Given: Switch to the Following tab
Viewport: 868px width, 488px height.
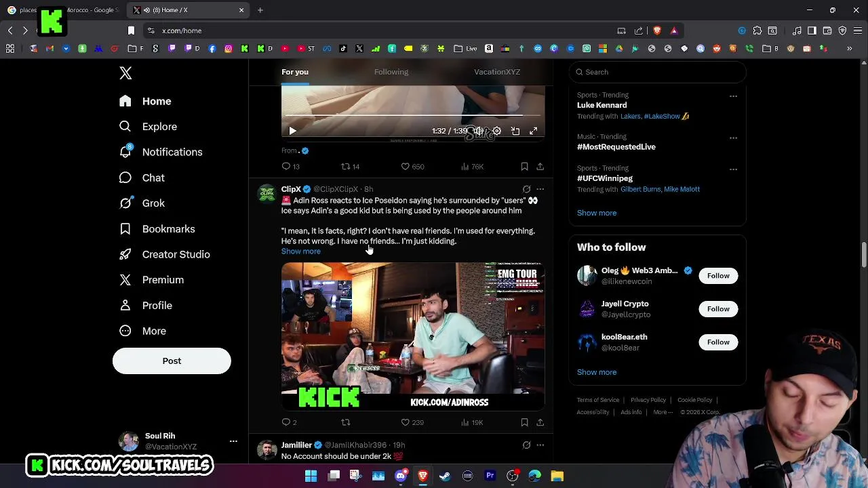Looking at the screenshot, I should (391, 72).
